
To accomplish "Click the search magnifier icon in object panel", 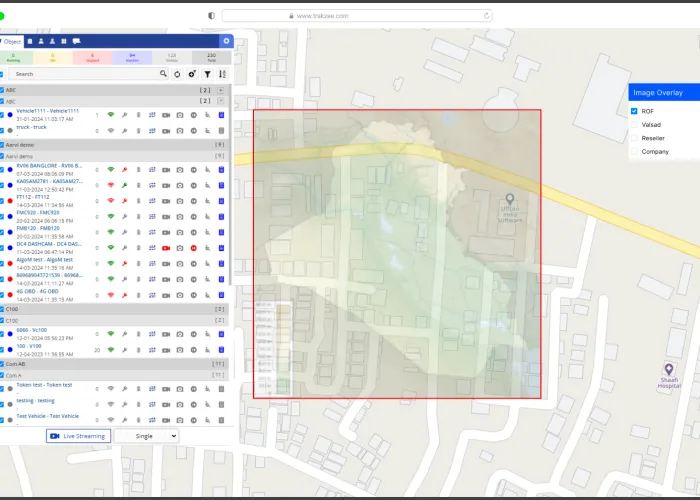I will (163, 74).
